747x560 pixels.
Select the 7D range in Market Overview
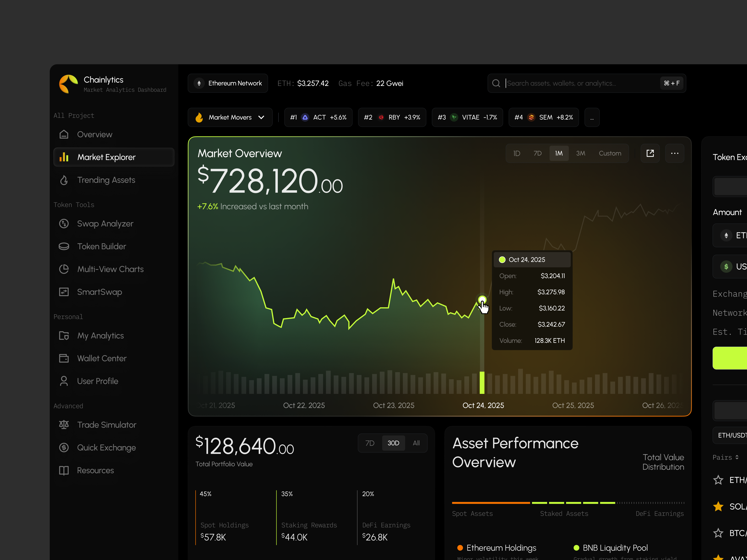[538, 153]
